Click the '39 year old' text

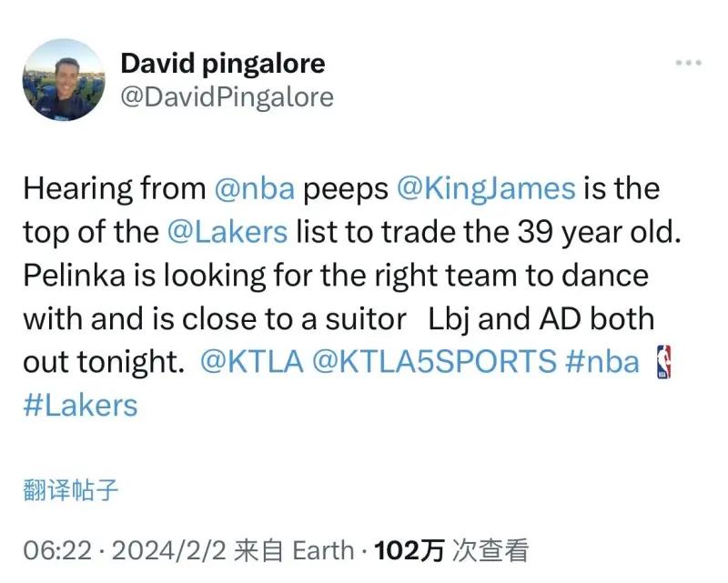click(599, 232)
